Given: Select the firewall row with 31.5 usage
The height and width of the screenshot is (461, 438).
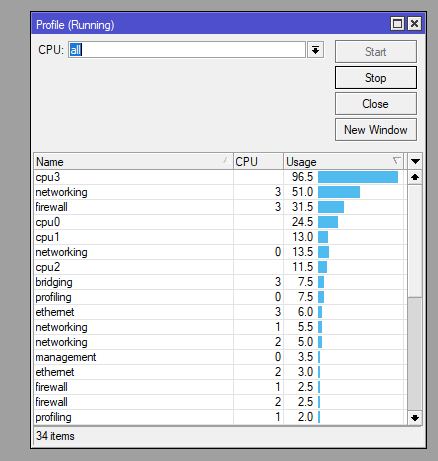Looking at the screenshot, I should click(219, 207).
